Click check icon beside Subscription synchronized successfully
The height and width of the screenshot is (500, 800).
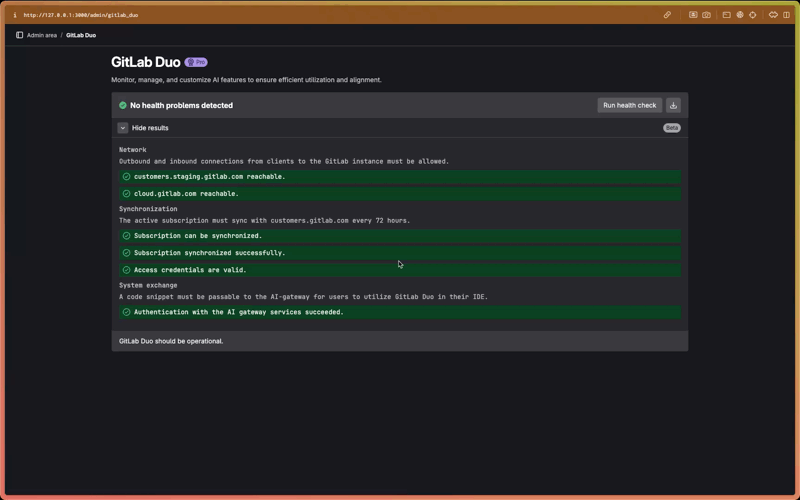(x=127, y=253)
